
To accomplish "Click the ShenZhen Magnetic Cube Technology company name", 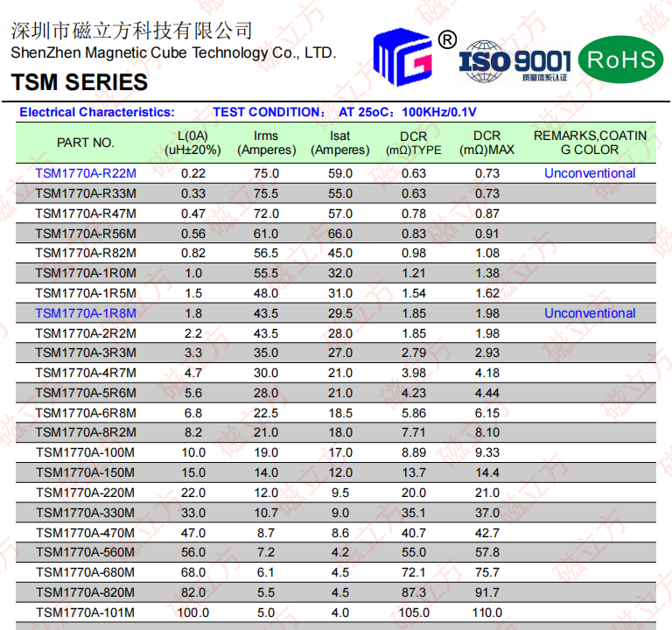I will 173,52.
